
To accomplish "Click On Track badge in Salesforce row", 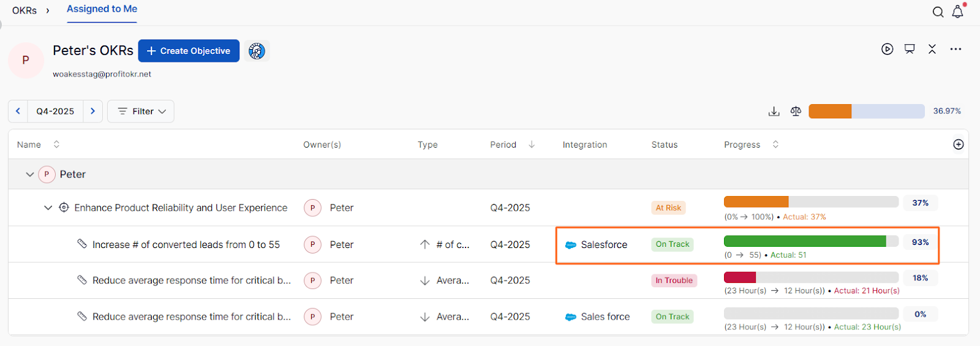I will (673, 244).
